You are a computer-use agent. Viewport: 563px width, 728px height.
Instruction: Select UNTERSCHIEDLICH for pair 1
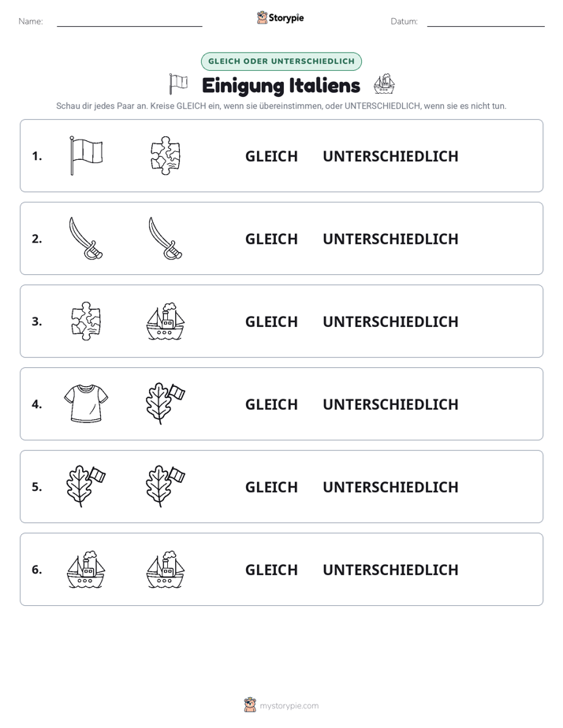[390, 157]
